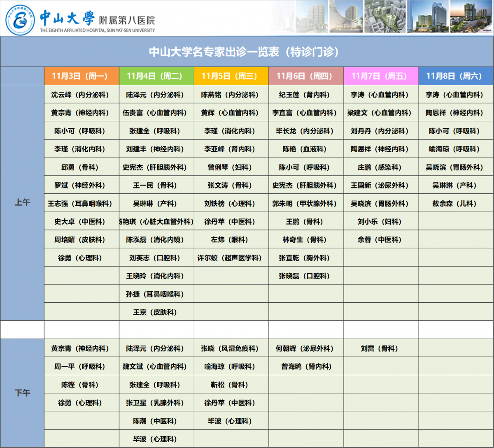Screen dimensions: 494x448
Task: Select 张卫星（乳腺外科）afternoon entry
Action: [x=156, y=403]
